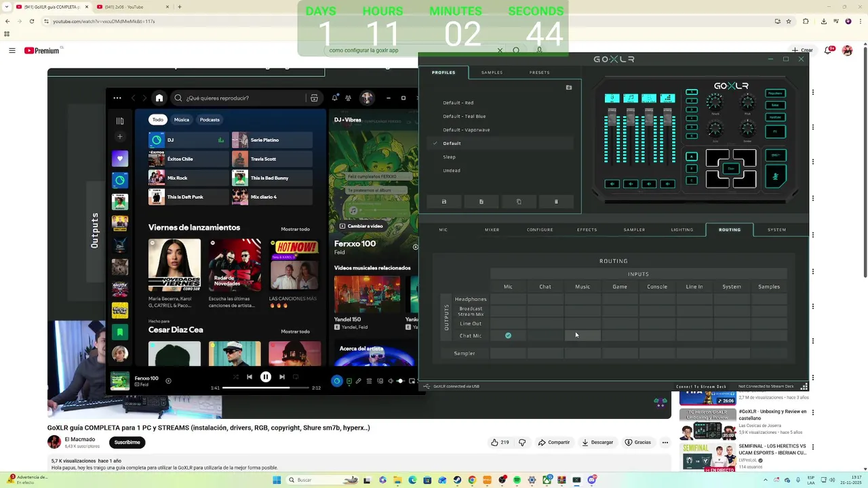Save the current GoXLR profile
Screen dimensions: 868x488
(x=444, y=201)
